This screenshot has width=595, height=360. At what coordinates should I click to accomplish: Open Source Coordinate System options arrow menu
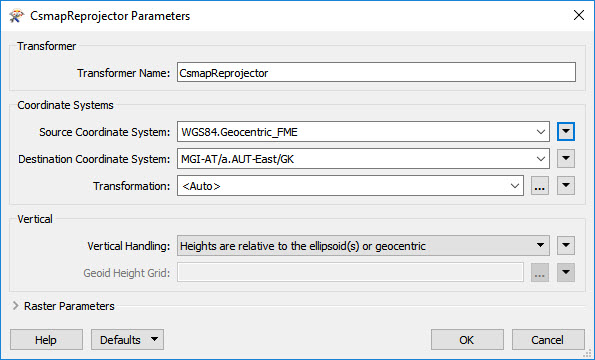click(566, 132)
